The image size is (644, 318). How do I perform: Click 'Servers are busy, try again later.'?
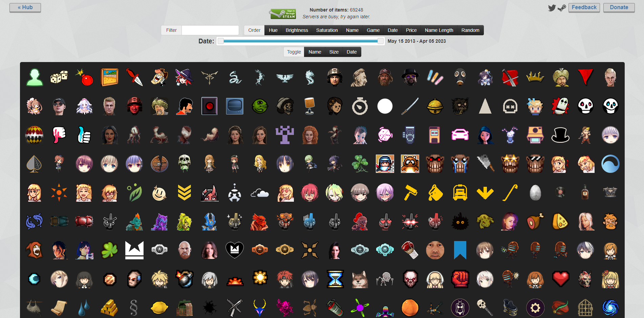pos(336,17)
